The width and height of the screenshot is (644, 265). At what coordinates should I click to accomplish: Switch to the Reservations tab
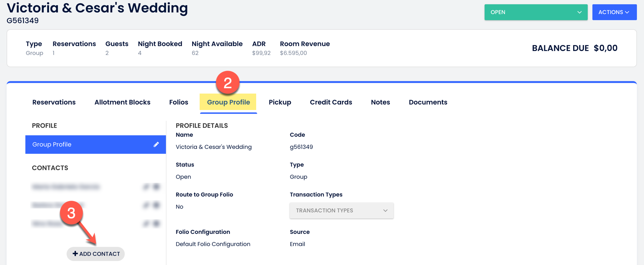tap(54, 102)
